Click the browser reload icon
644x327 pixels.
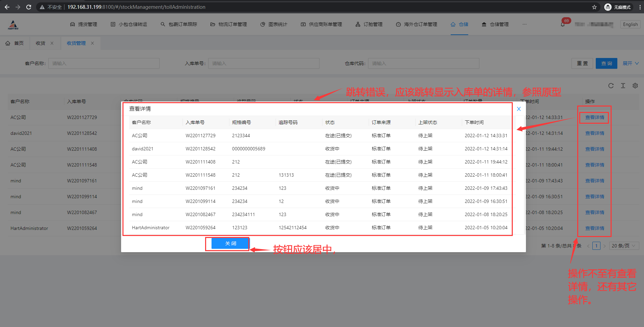tap(29, 7)
